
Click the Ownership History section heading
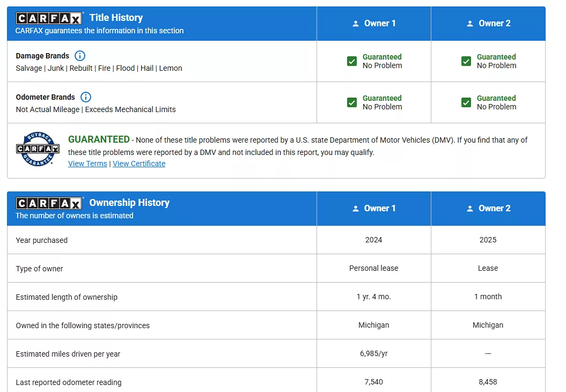tap(129, 203)
